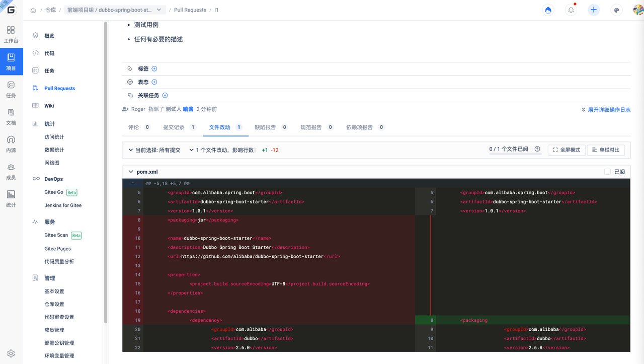Open the 内源 inner-source icon
Image resolution: width=644 pixels, height=364 pixels.
(11, 143)
